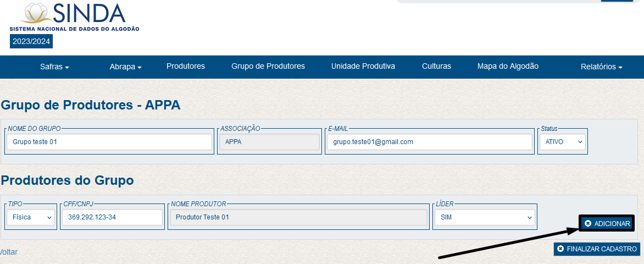This screenshot has height=264, width=644.
Task: Go to Produtores menu item
Action: pos(186,67)
